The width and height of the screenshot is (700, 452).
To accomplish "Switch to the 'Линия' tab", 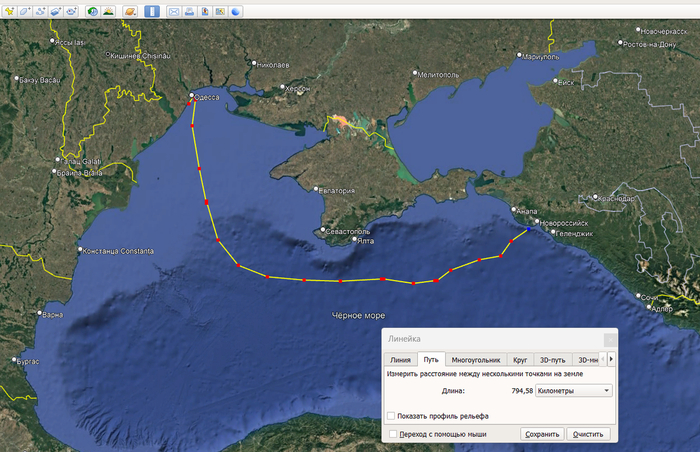I will click(400, 359).
